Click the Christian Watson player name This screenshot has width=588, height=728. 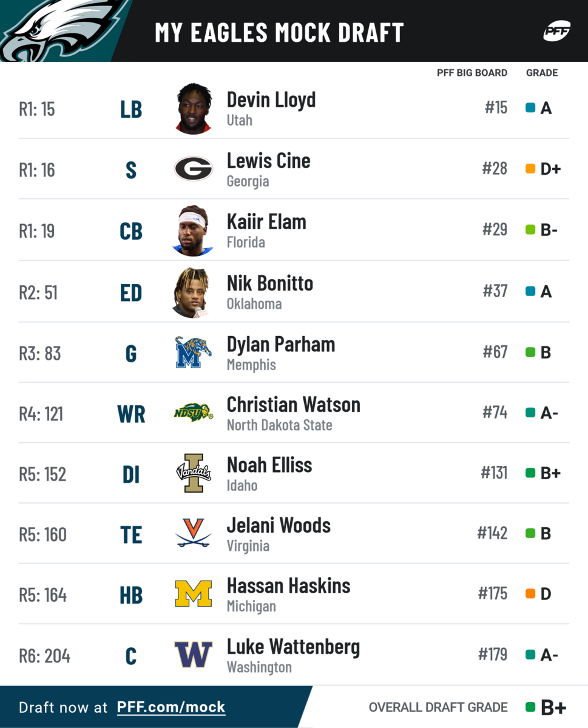294,405
